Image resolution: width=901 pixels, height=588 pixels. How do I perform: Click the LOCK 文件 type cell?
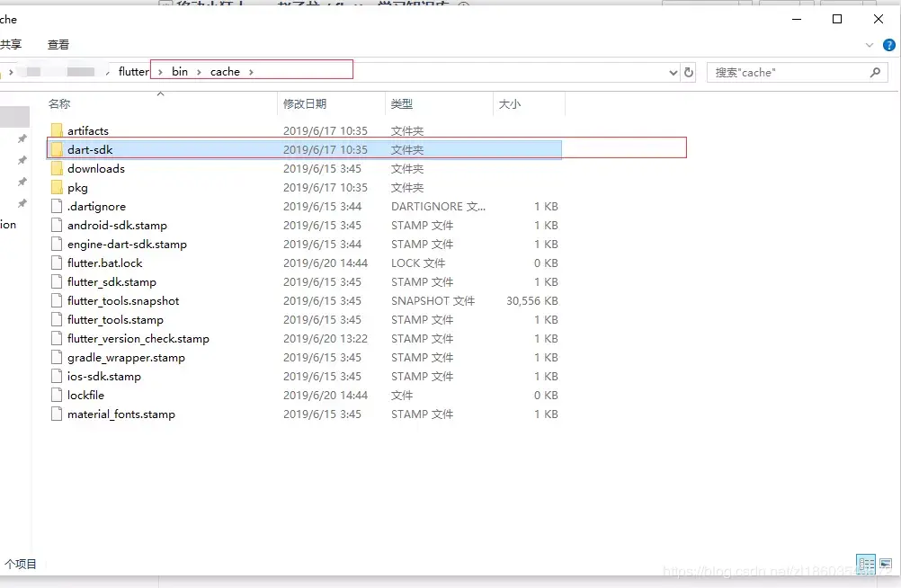[x=418, y=263]
